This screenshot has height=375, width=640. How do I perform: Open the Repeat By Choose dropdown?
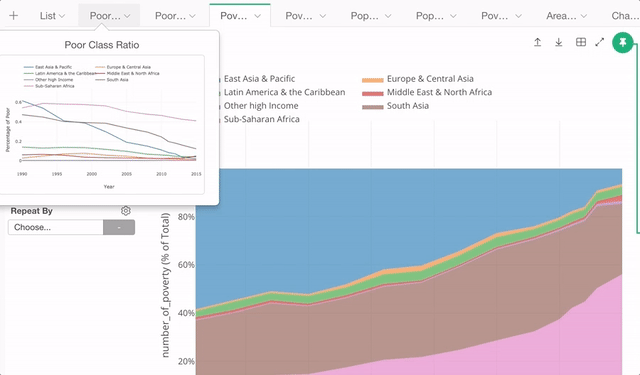click(56, 227)
